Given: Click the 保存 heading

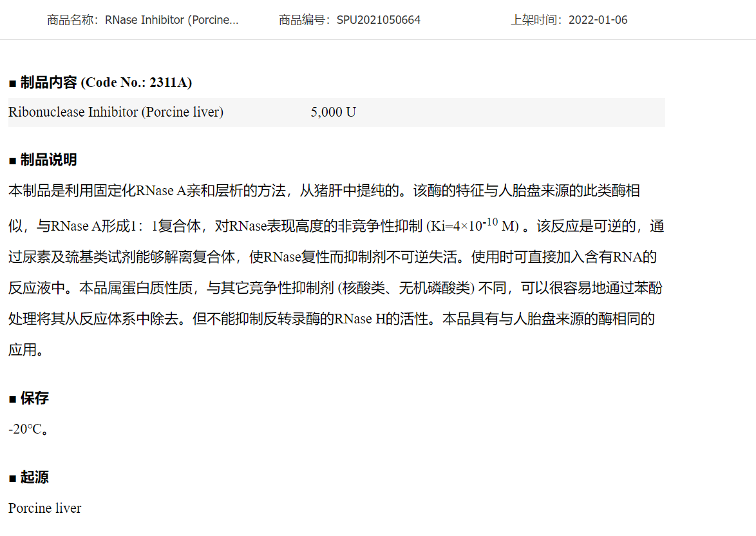Looking at the screenshot, I should click(35, 398).
